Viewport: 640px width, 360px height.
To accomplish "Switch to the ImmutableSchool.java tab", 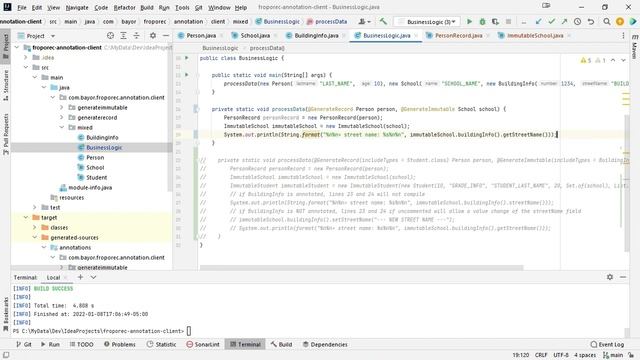I will click(535, 36).
